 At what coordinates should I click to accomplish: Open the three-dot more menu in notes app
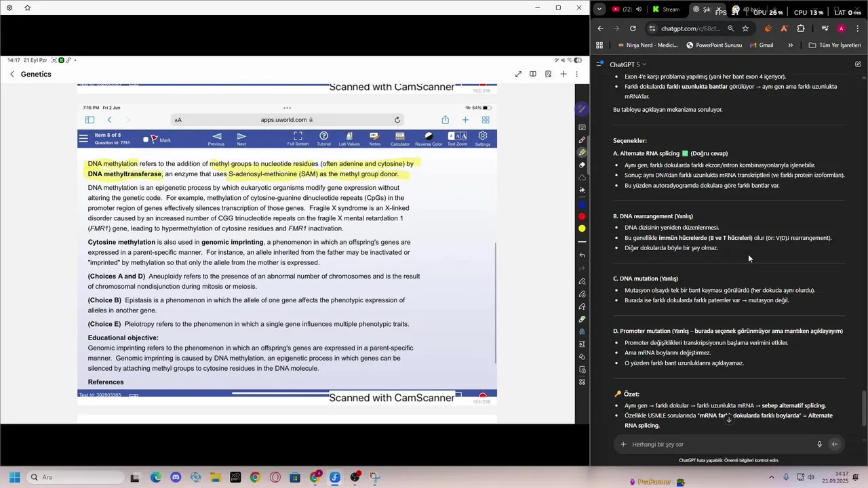coord(577,74)
